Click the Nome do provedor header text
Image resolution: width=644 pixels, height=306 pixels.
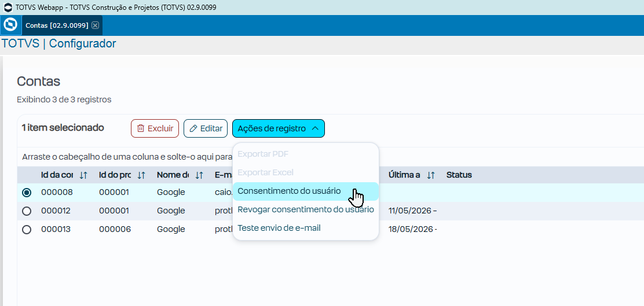pyautogui.click(x=173, y=175)
